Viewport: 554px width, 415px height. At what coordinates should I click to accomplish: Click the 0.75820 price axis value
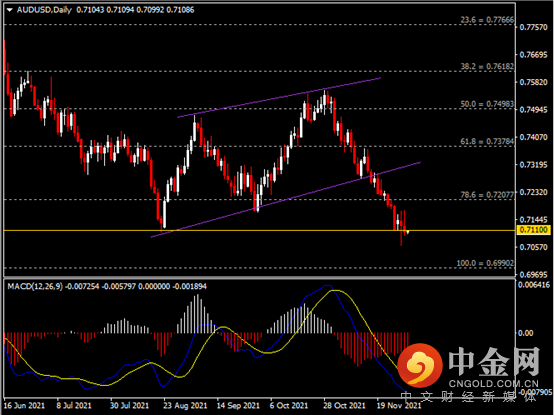(534, 82)
